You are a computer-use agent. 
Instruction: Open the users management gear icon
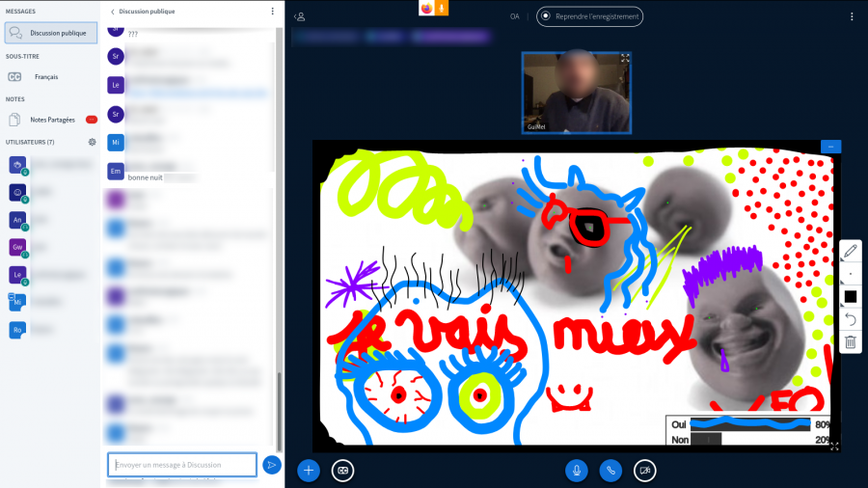point(92,142)
